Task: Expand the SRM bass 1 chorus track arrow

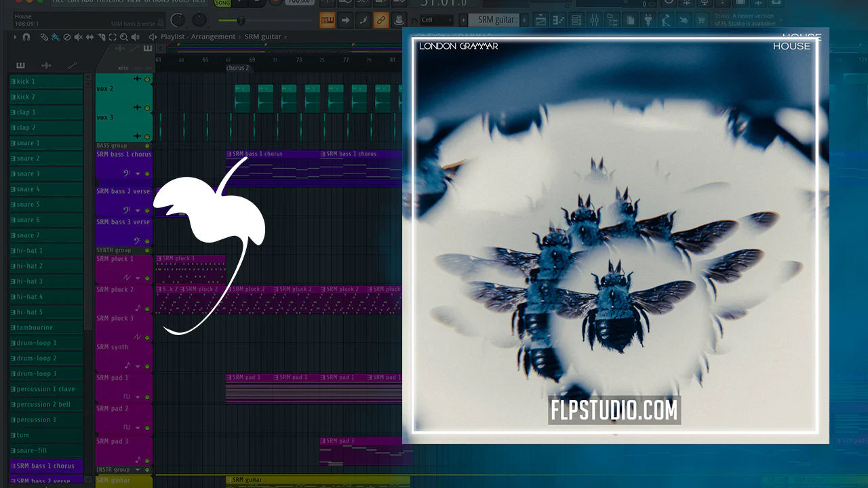Action: (138, 174)
